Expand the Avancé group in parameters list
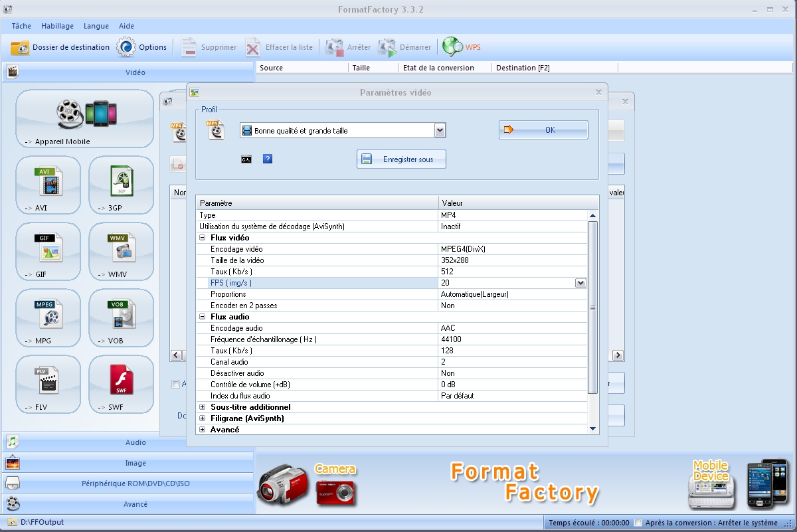Image resolution: width=797 pixels, height=532 pixels. [203, 430]
